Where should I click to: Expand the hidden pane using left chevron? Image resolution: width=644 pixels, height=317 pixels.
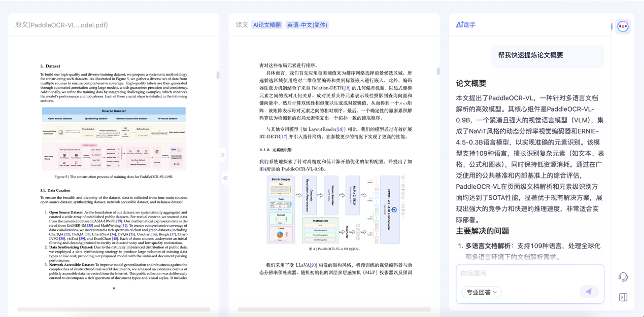coord(224,178)
